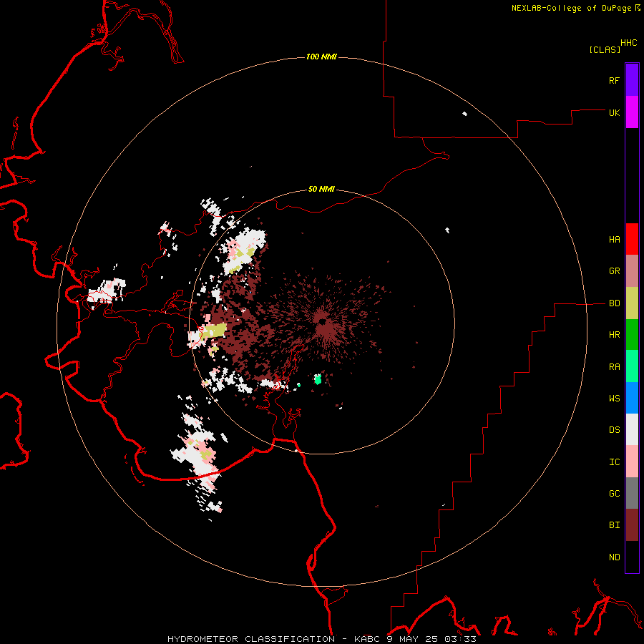The image size is (644, 644).
Task: Click the 03:33 timestamp
Action: tap(460, 639)
